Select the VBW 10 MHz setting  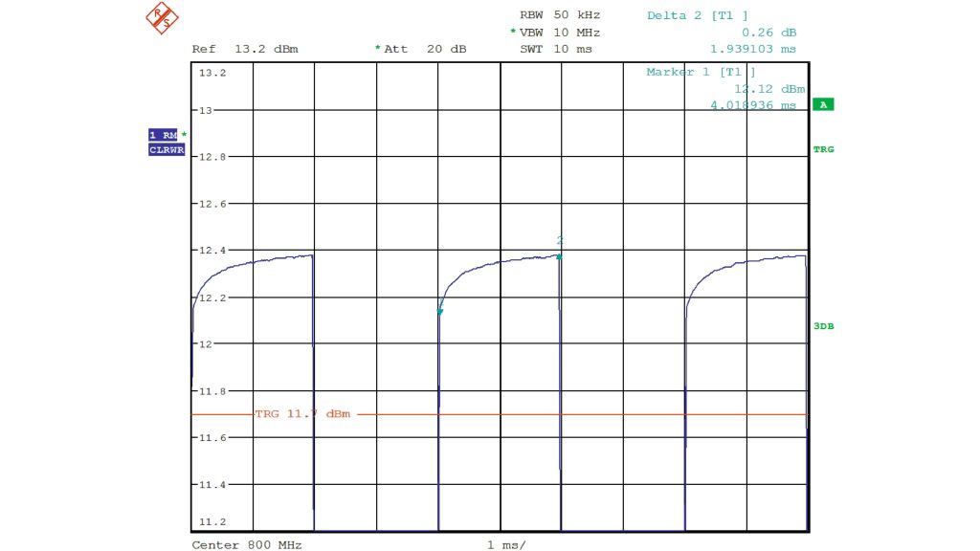(558, 32)
